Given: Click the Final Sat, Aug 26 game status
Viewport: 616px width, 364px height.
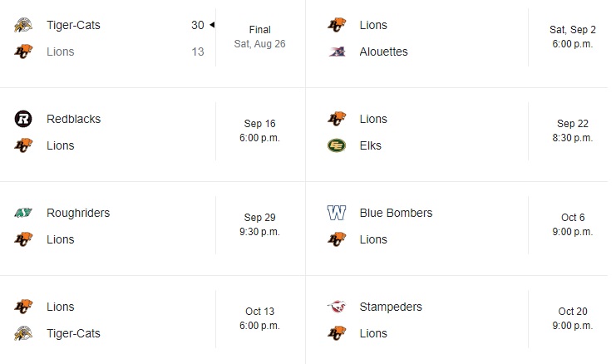Looking at the screenshot, I should 259,37.
